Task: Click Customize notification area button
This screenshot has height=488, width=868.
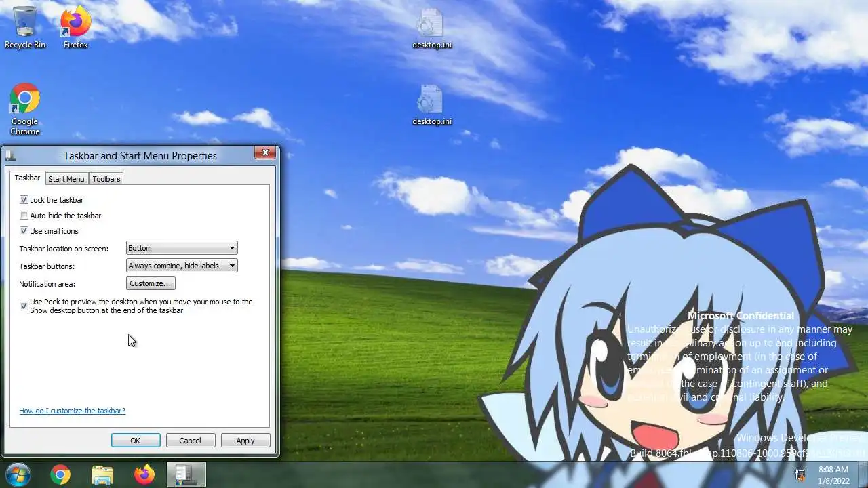Action: (x=151, y=283)
